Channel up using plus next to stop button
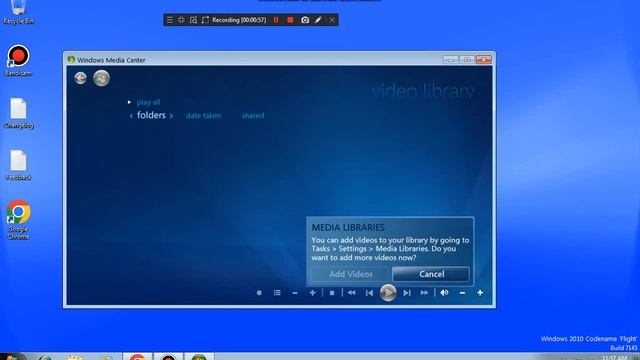640x360 pixels. [313, 293]
